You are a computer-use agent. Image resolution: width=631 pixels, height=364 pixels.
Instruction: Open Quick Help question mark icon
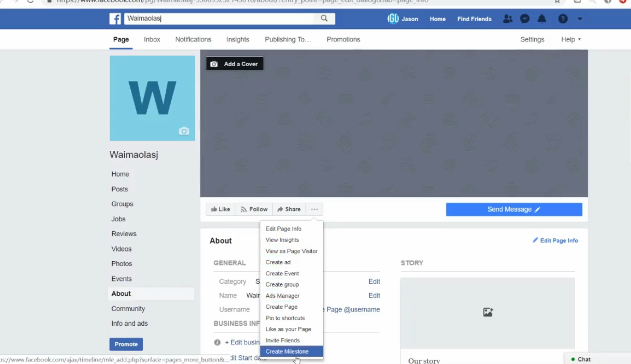click(x=563, y=19)
